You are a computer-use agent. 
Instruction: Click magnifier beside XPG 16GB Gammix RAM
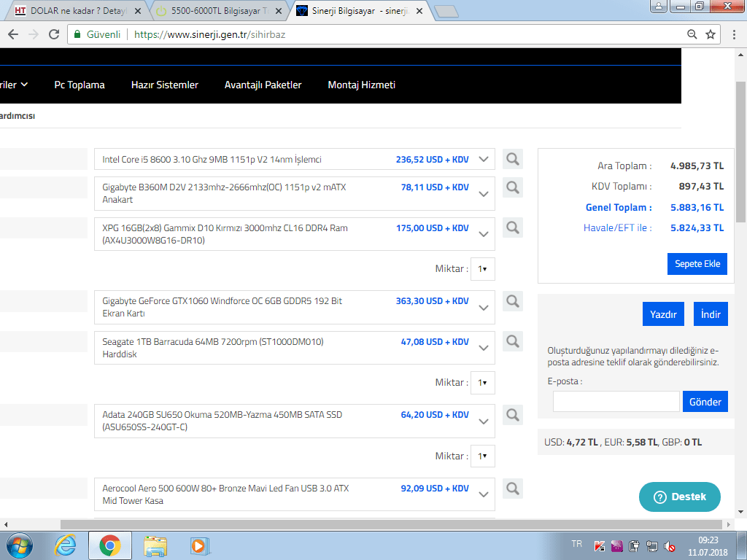point(513,227)
